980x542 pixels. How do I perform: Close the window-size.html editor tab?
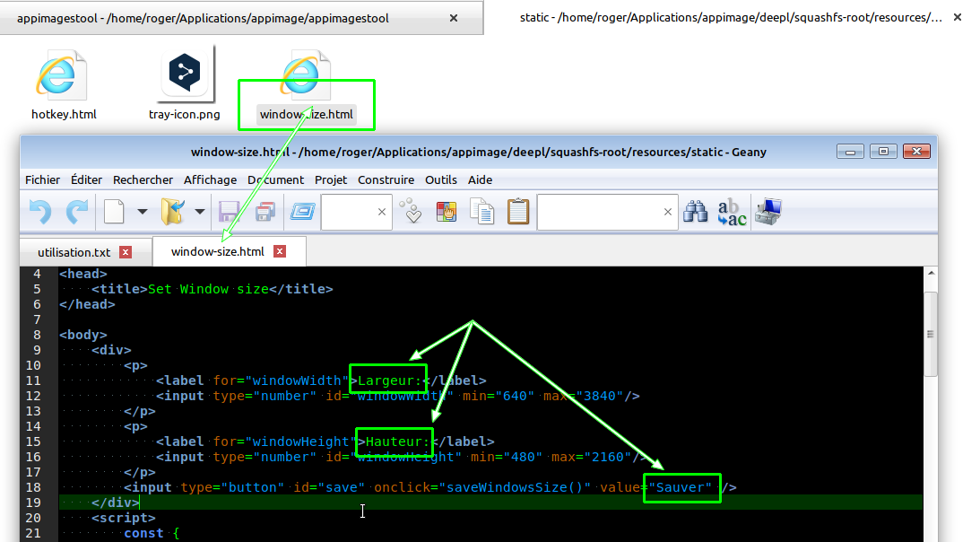pyautogui.click(x=281, y=252)
